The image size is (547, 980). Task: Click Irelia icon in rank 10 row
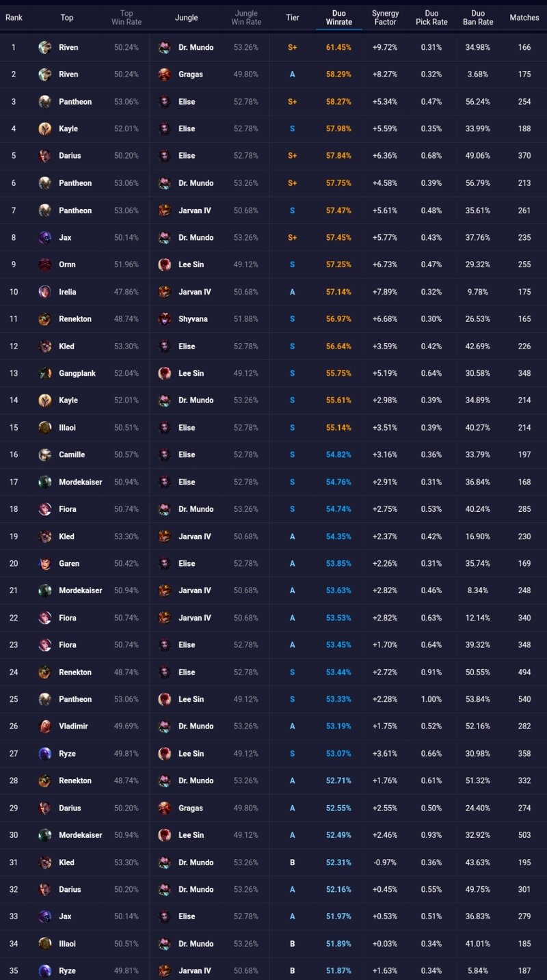[x=45, y=292]
